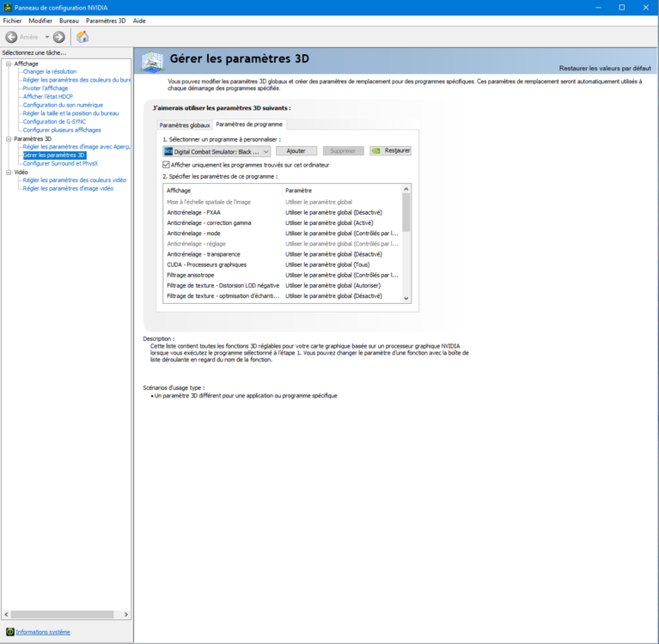Click settings list scroll-down arrow
Viewport: 659px width, 644px height.
[x=406, y=298]
